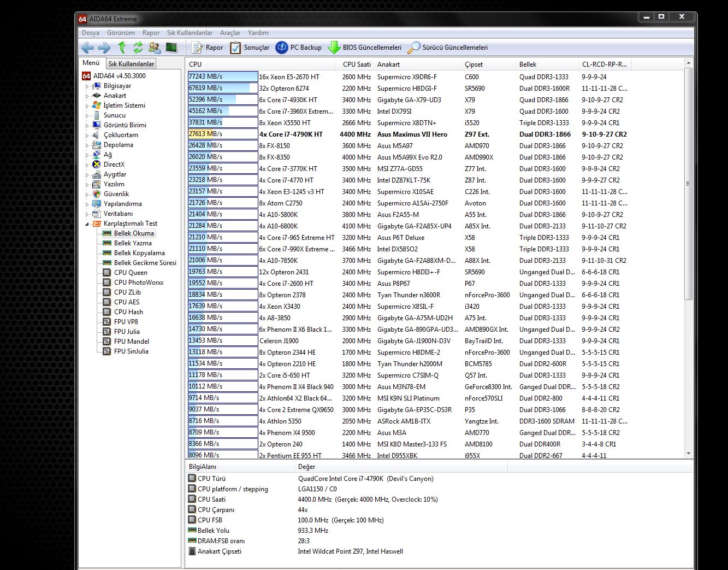The width and height of the screenshot is (728, 570).
Task: Select Bellek Gecikme Süresi item
Action: tap(145, 263)
